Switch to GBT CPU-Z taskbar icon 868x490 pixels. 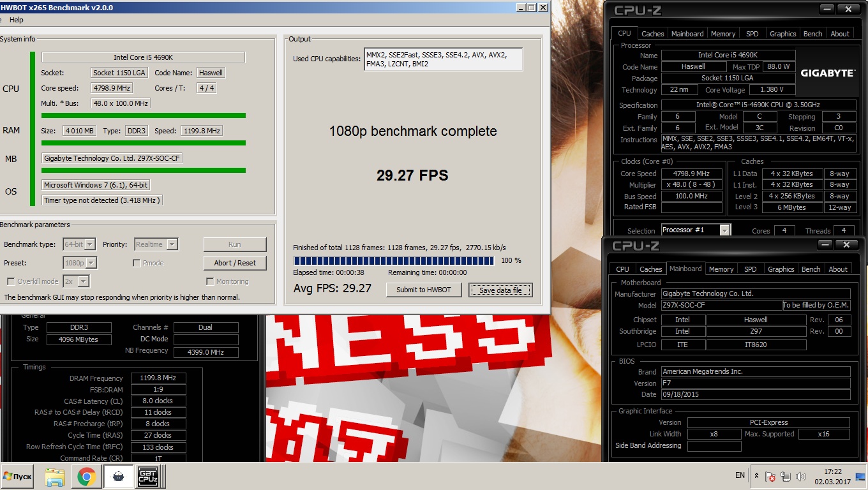[149, 477]
